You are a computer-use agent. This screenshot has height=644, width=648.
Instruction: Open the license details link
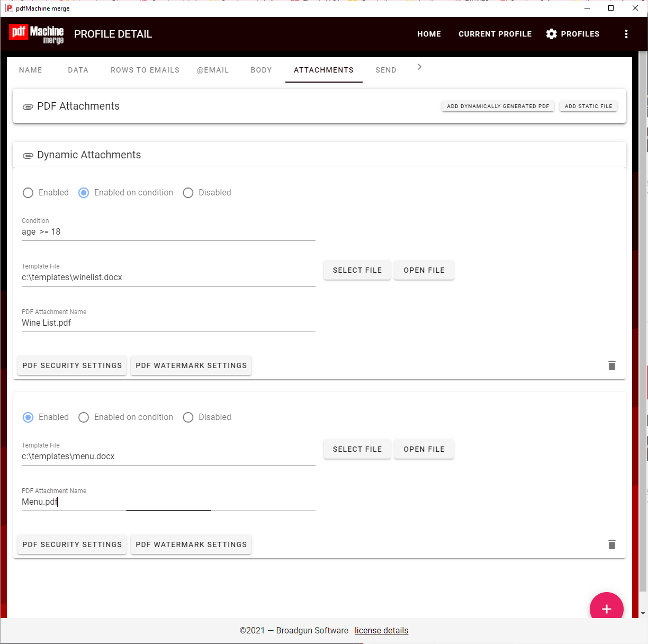tap(381, 630)
